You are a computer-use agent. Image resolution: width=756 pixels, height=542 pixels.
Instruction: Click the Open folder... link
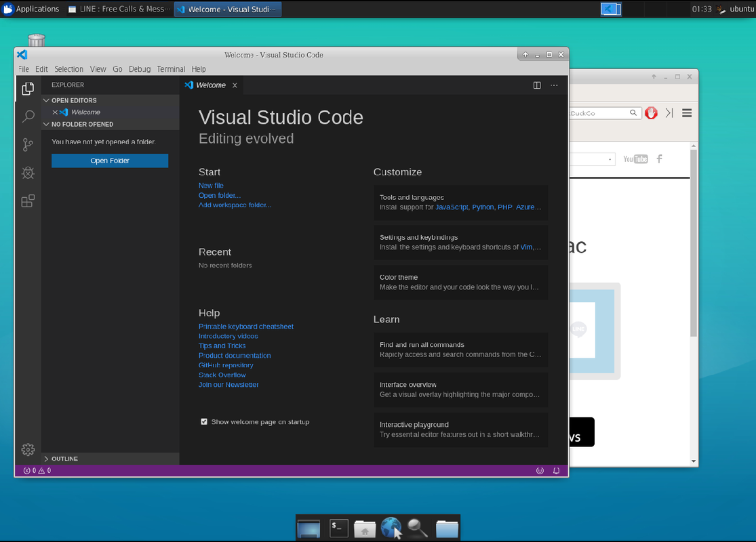click(220, 195)
